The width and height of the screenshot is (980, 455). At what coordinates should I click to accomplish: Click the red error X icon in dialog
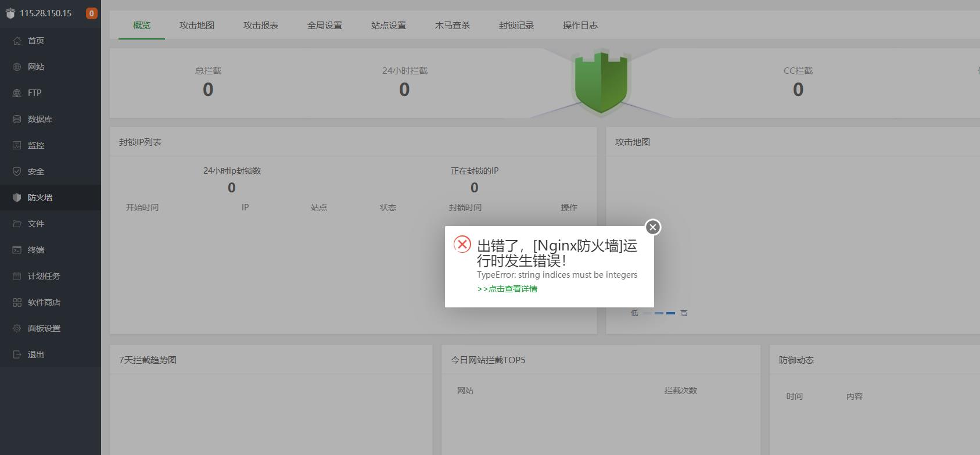(x=462, y=244)
